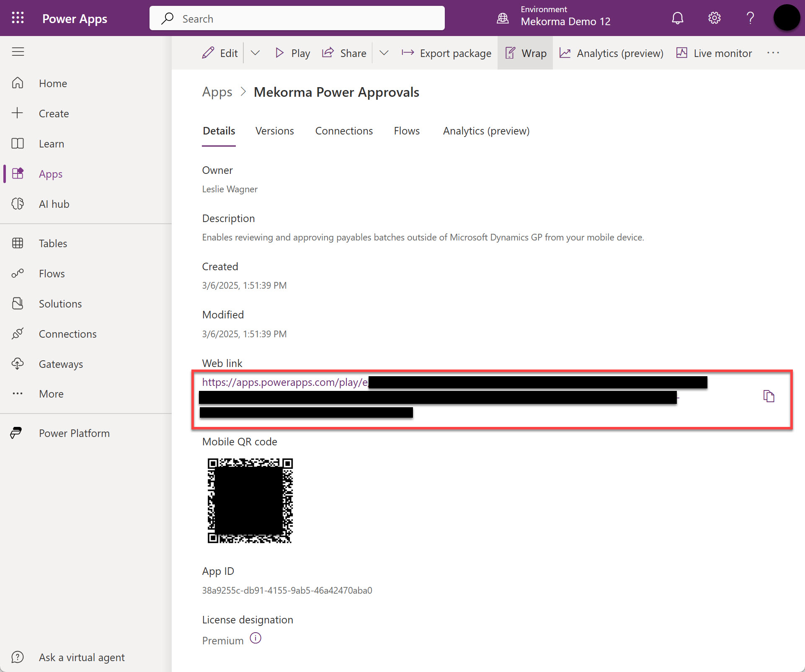
Task: Open the app launcher waffle icon
Action: tap(18, 18)
